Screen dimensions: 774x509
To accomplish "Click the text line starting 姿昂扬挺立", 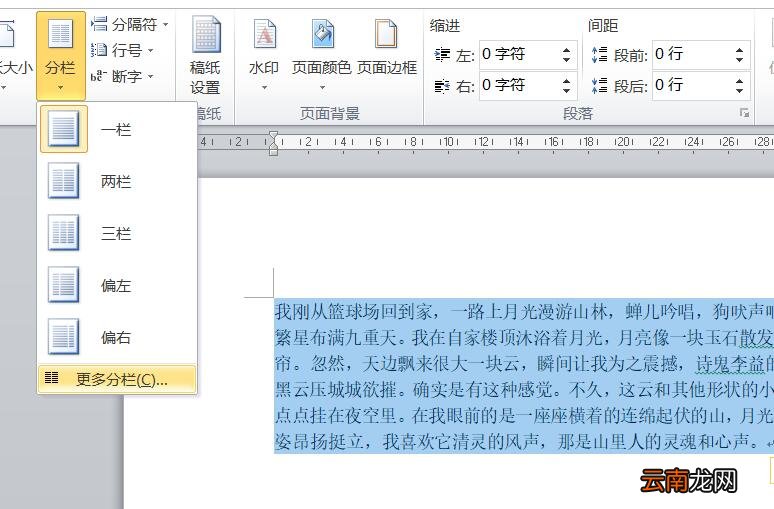I will point(524,441).
